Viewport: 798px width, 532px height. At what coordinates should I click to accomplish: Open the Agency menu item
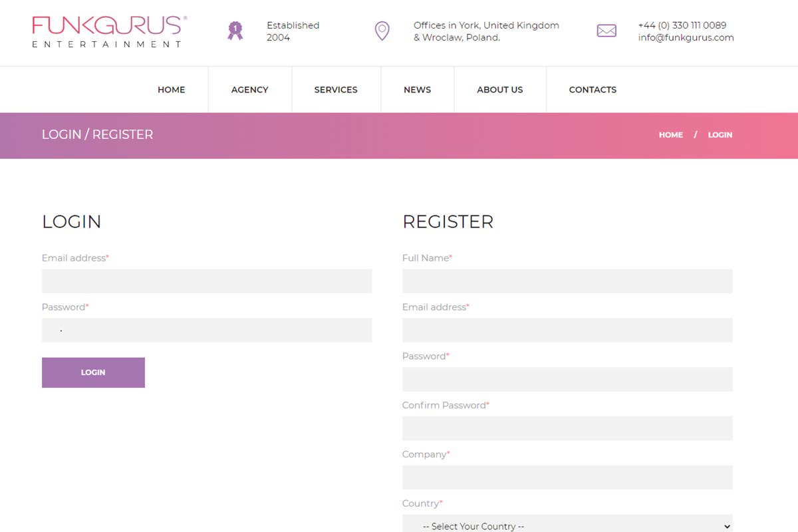click(249, 90)
